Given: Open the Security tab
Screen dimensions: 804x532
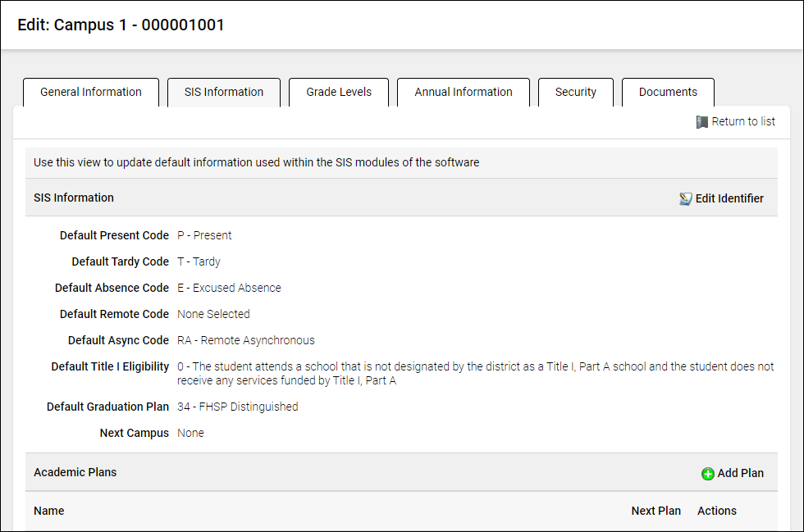Looking at the screenshot, I should coord(576,93).
